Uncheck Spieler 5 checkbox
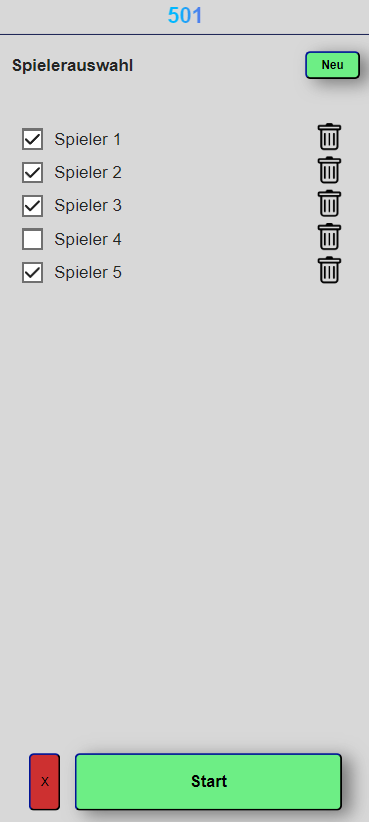The height and width of the screenshot is (822, 369). pos(32,273)
